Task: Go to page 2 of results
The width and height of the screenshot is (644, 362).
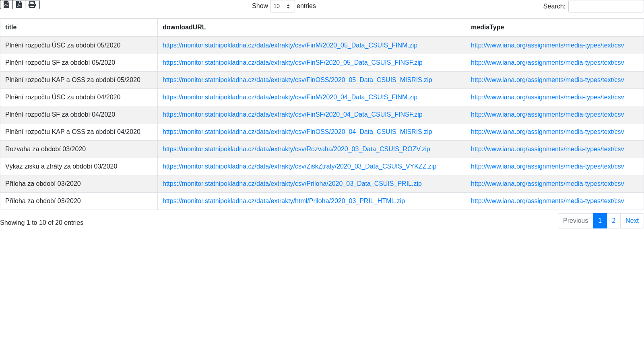Action: (613, 221)
